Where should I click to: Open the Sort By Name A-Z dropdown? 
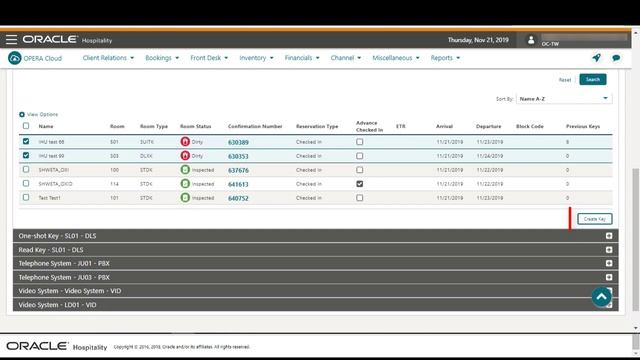564,98
